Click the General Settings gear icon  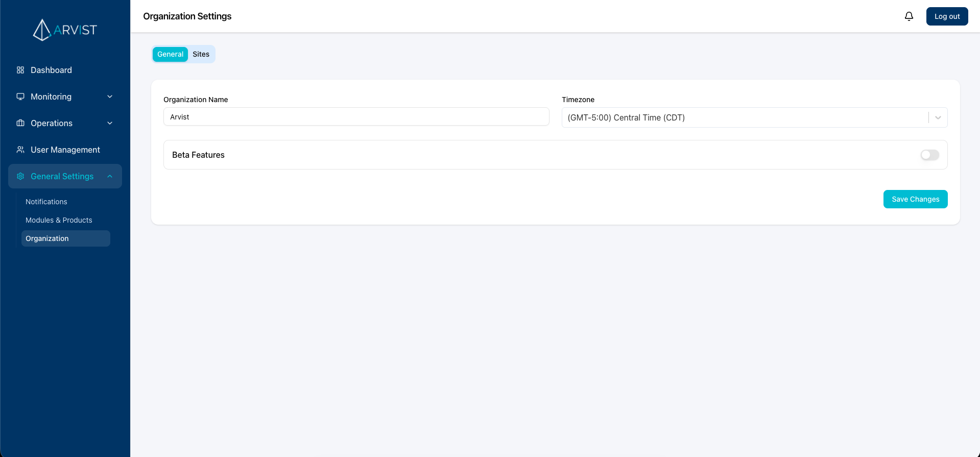(x=20, y=176)
